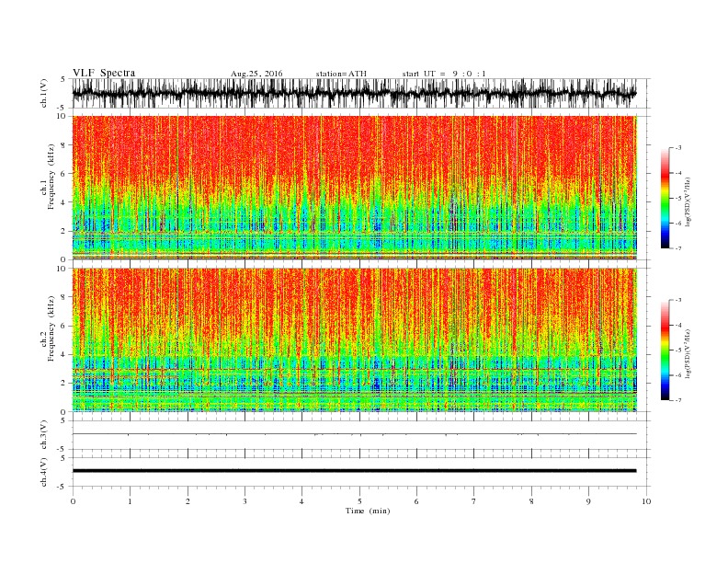
Task: Click the time axis tick label "9"
Action: [588, 501]
